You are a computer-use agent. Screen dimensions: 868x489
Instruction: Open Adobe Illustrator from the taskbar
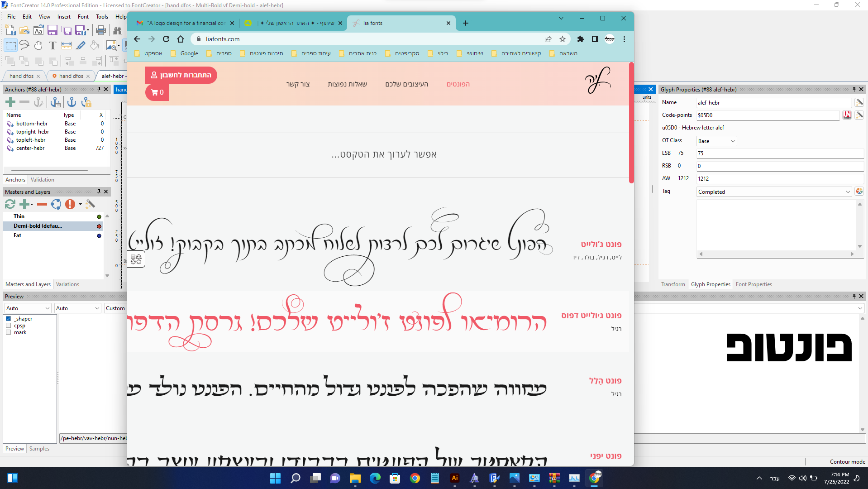[x=455, y=478]
